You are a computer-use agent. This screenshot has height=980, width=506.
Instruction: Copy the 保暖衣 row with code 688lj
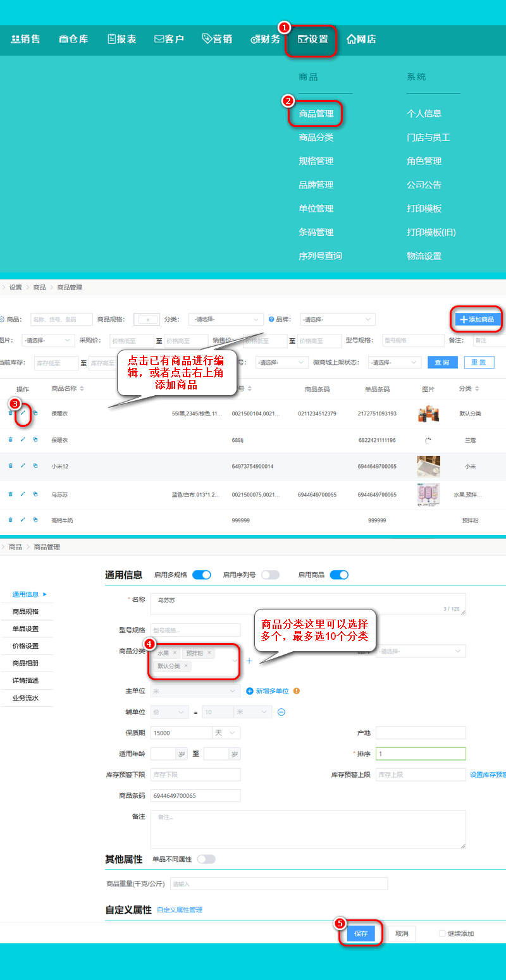pyautogui.click(x=35, y=439)
